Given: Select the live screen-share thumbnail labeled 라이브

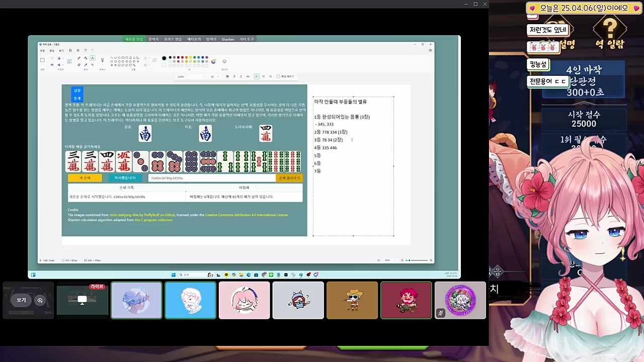Looking at the screenshot, I should (x=83, y=300).
